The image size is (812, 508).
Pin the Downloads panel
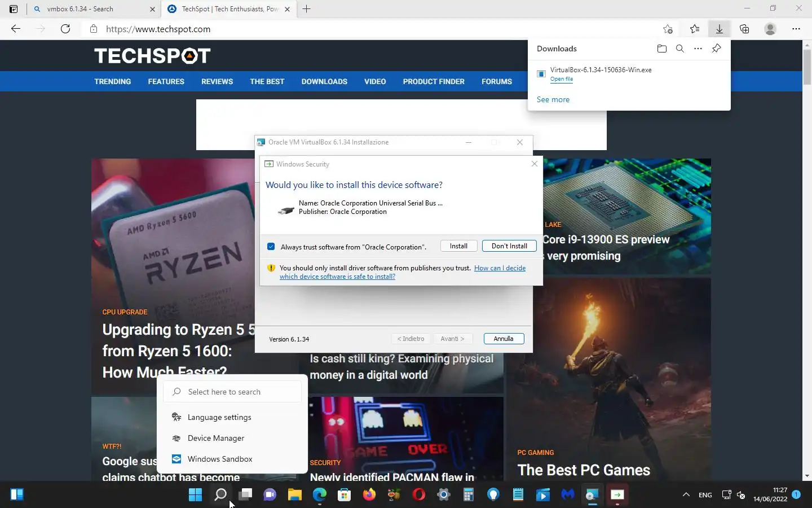(x=716, y=49)
